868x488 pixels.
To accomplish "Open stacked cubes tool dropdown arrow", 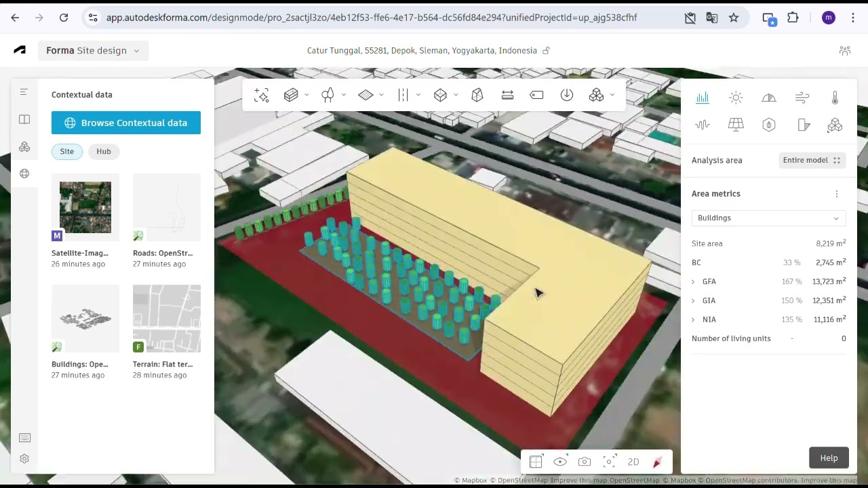I will click(x=612, y=96).
